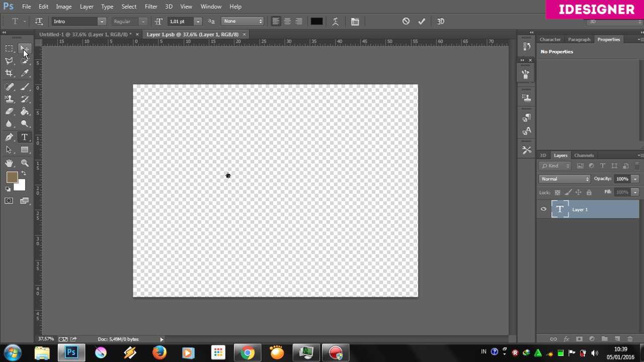Switch to the Channels tab
The width and height of the screenshot is (644, 362).
point(584,155)
